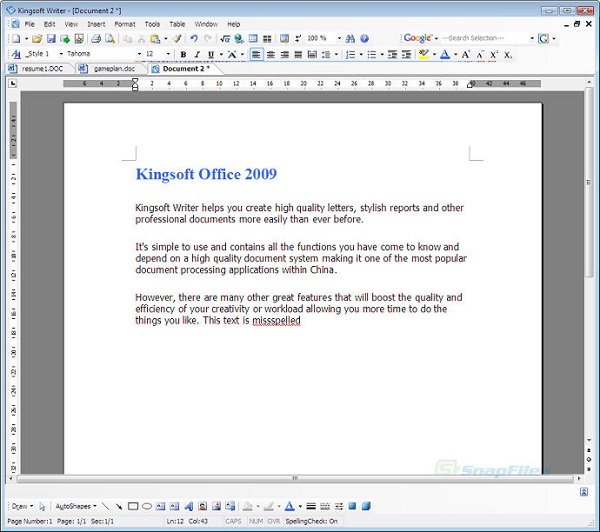Click the ruler tab-stop selector corner
Screen dimensions: 600x532
(x=13, y=83)
